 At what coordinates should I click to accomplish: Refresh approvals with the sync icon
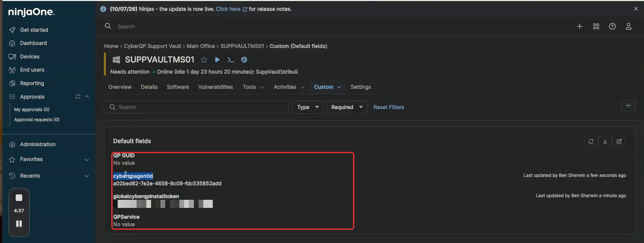78,97
